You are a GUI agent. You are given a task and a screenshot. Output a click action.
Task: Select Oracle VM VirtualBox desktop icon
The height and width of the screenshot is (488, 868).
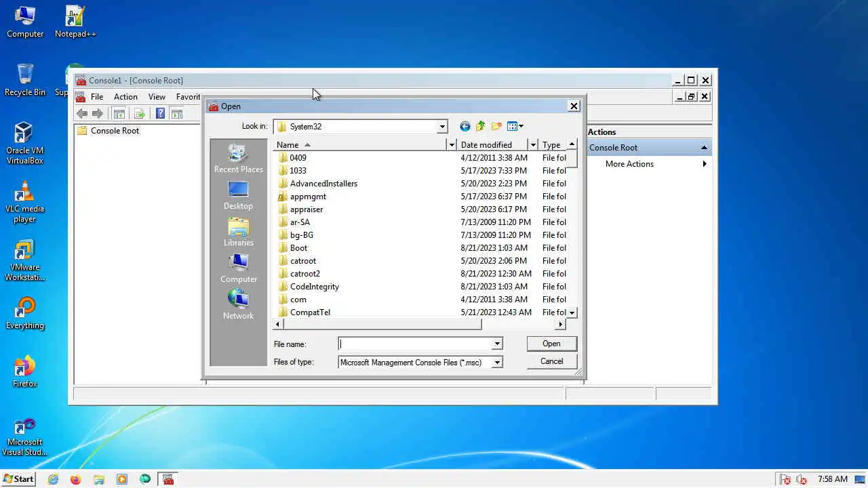coord(24,143)
